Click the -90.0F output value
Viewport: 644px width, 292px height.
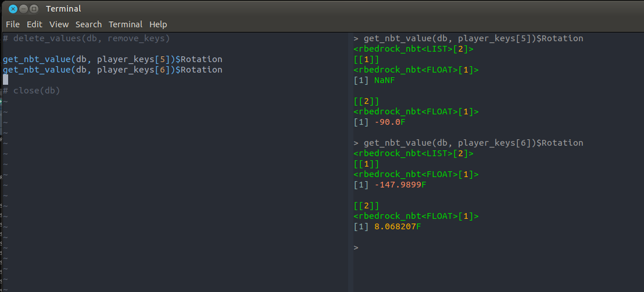[389, 122]
